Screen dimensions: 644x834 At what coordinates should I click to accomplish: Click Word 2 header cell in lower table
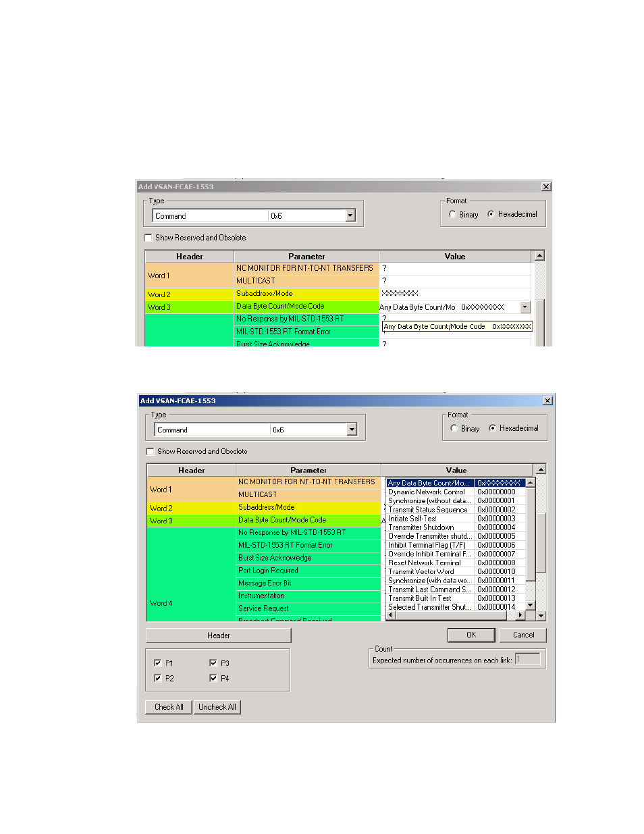coord(190,509)
